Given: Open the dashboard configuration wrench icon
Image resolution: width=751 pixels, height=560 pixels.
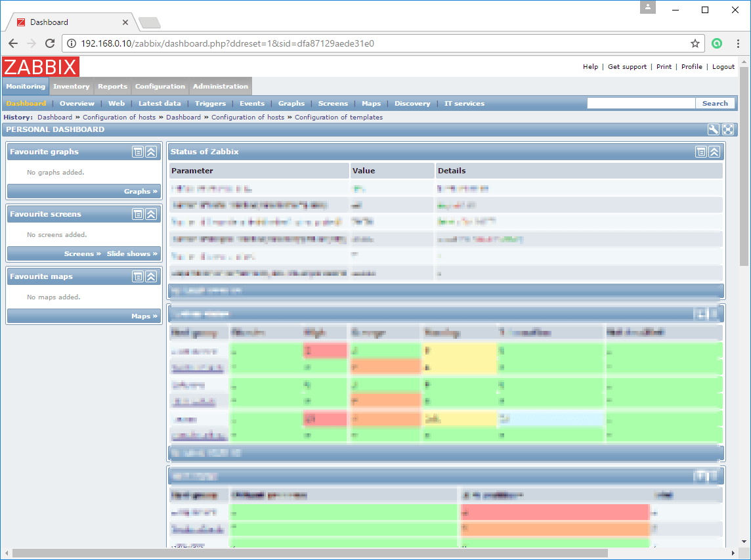Looking at the screenshot, I should click(713, 129).
